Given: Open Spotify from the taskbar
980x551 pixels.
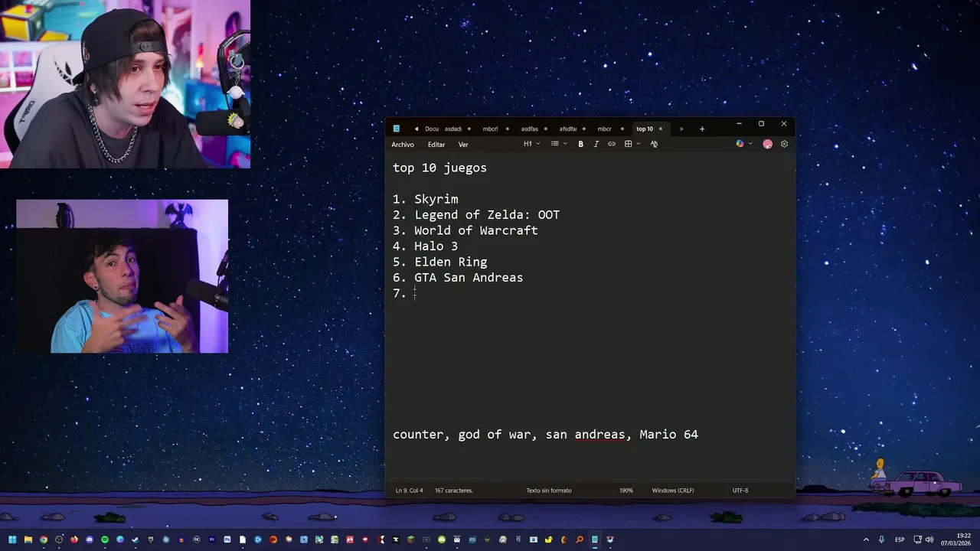Looking at the screenshot, I should 105,540.
